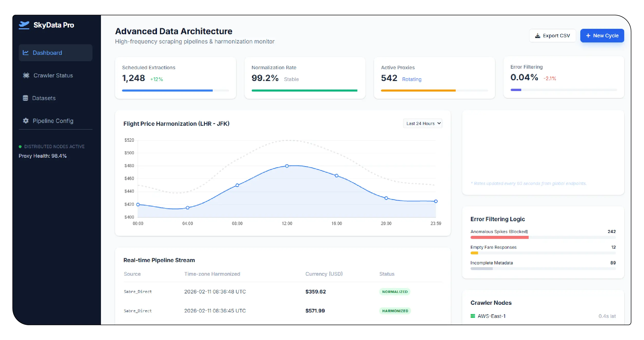Click the AWS-East-1 node icon
The width and height of the screenshot is (644, 340).
pos(473,316)
